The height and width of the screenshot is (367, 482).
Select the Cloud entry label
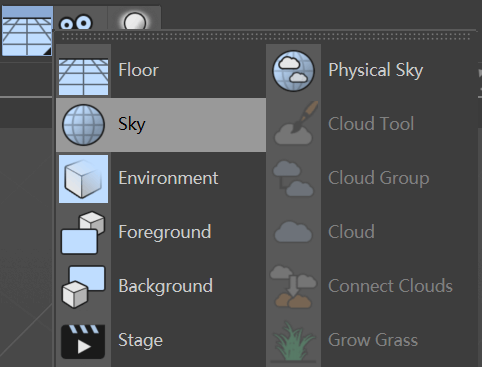(x=351, y=232)
